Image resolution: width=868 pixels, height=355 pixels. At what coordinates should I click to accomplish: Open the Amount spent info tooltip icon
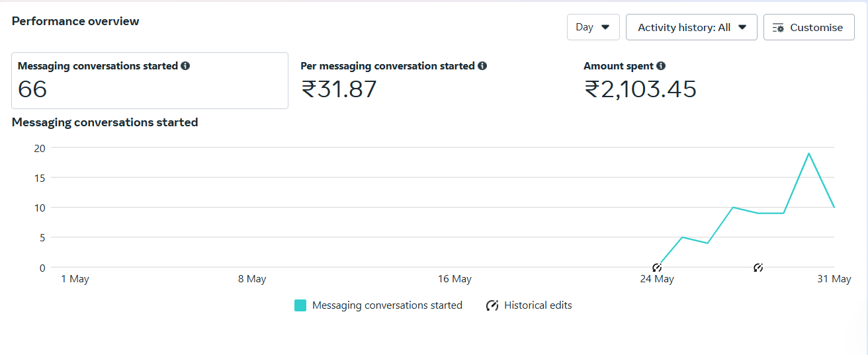[x=661, y=66]
